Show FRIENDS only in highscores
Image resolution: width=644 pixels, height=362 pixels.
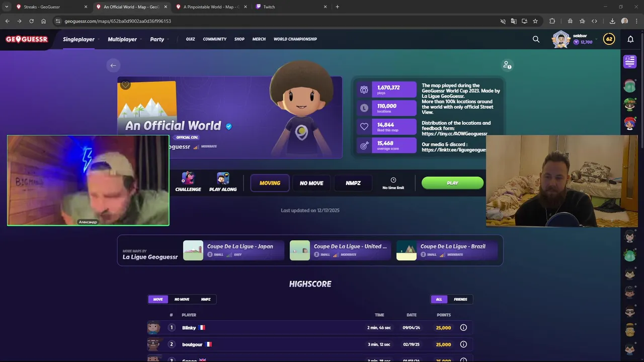460,299
